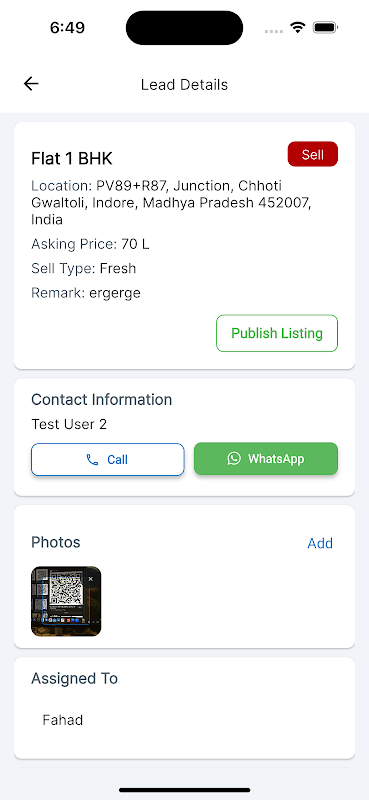Viewport: 369px width, 800px height.
Task: Tap the time display 6:49
Action: [67, 28]
